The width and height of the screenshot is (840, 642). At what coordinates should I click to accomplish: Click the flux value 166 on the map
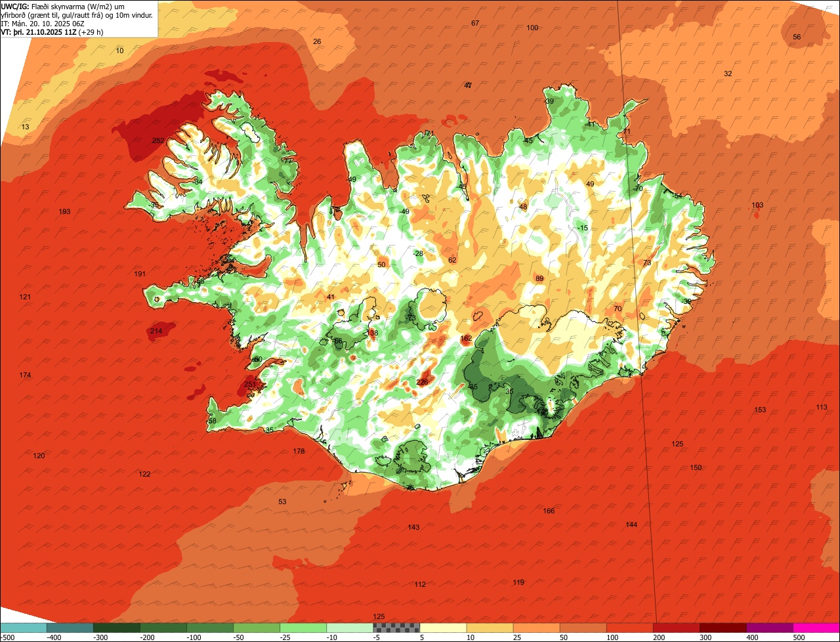click(x=549, y=511)
